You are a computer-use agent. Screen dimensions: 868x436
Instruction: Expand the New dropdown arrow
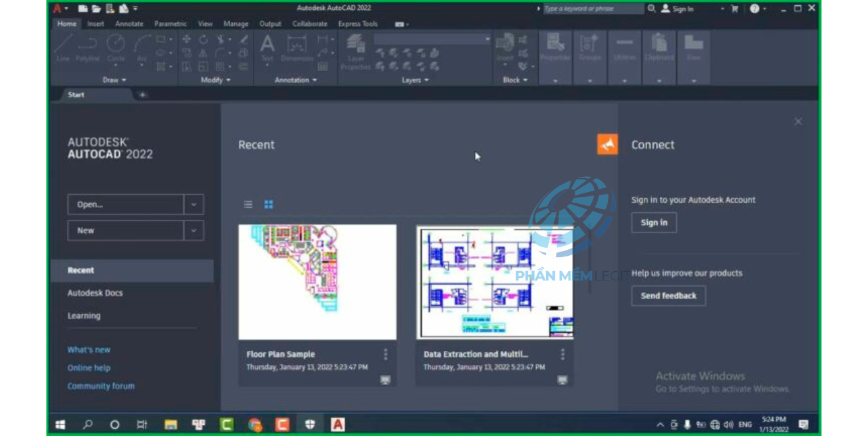click(194, 231)
